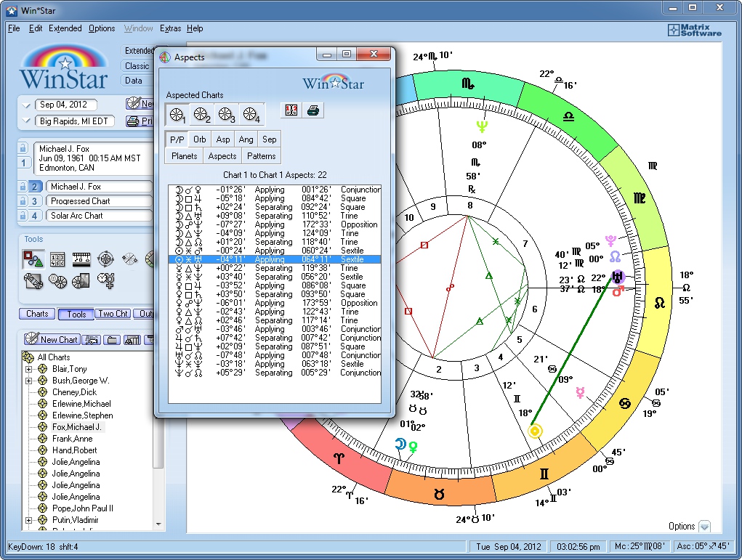Select aspected chart wheel 1
The width and height of the screenshot is (742, 560).
tap(177, 115)
